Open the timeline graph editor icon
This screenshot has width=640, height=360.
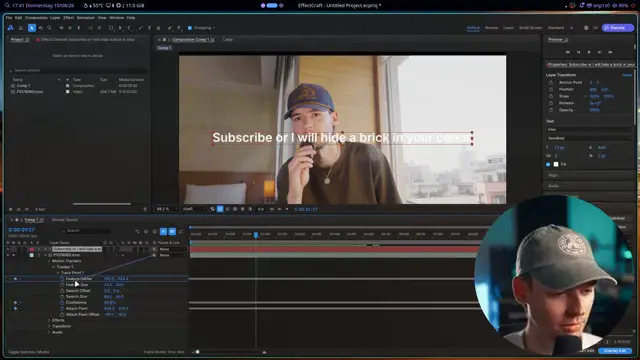[181, 231]
